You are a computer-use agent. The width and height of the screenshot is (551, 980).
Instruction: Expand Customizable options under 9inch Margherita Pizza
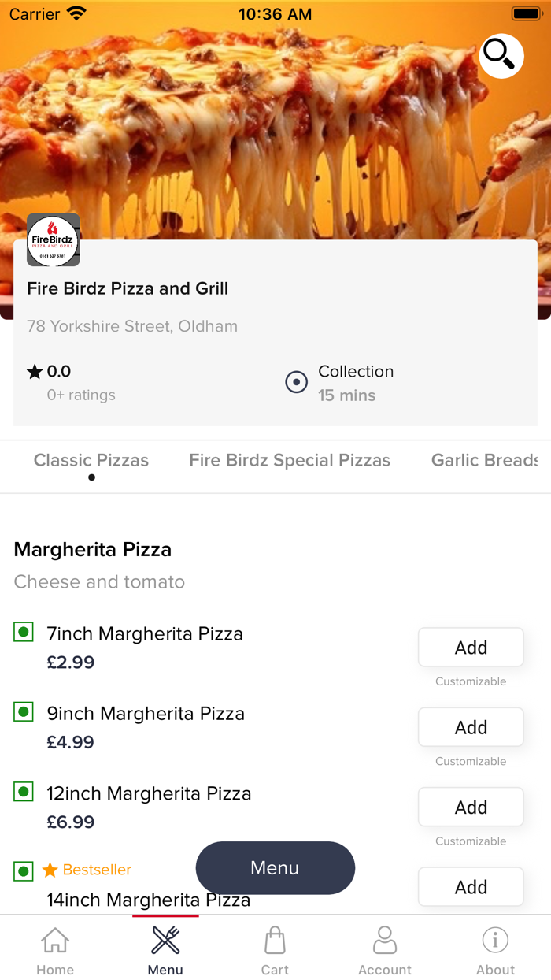470,761
